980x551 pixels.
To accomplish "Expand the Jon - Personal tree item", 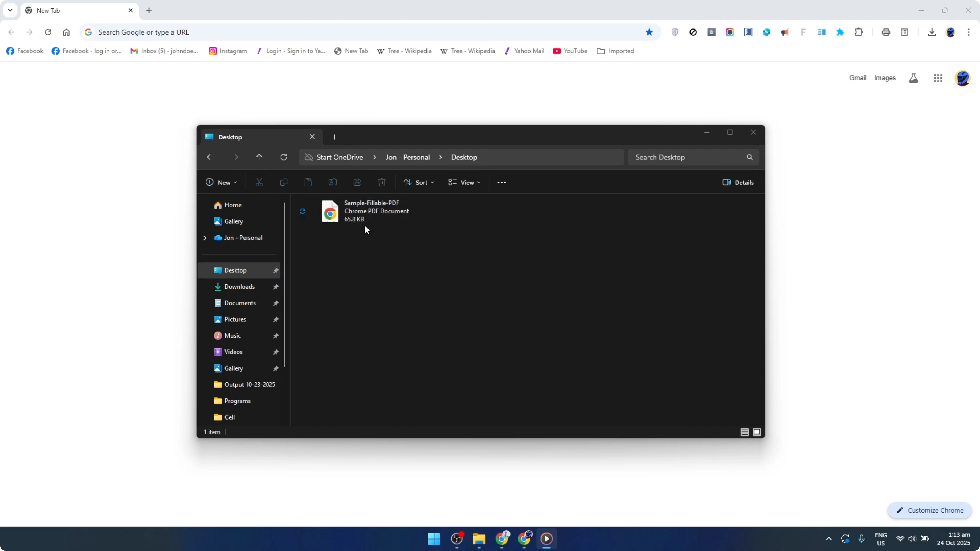I will tap(205, 238).
